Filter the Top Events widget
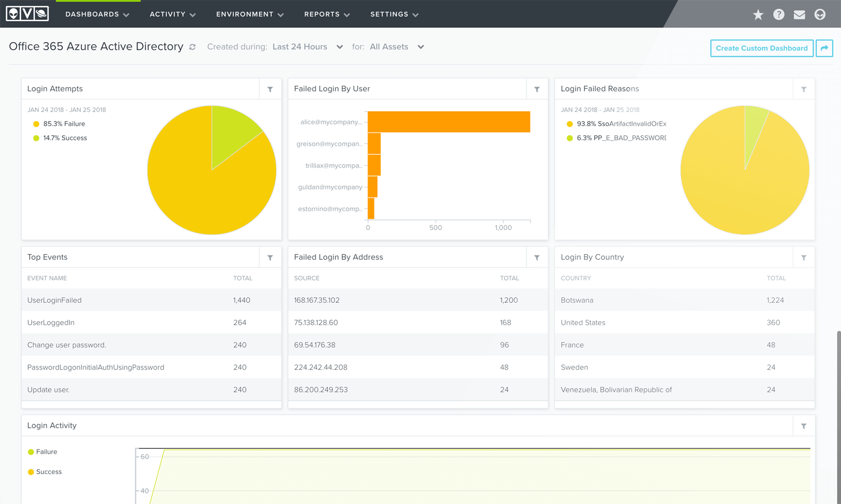Viewport: 841px width, 504px height. point(270,258)
